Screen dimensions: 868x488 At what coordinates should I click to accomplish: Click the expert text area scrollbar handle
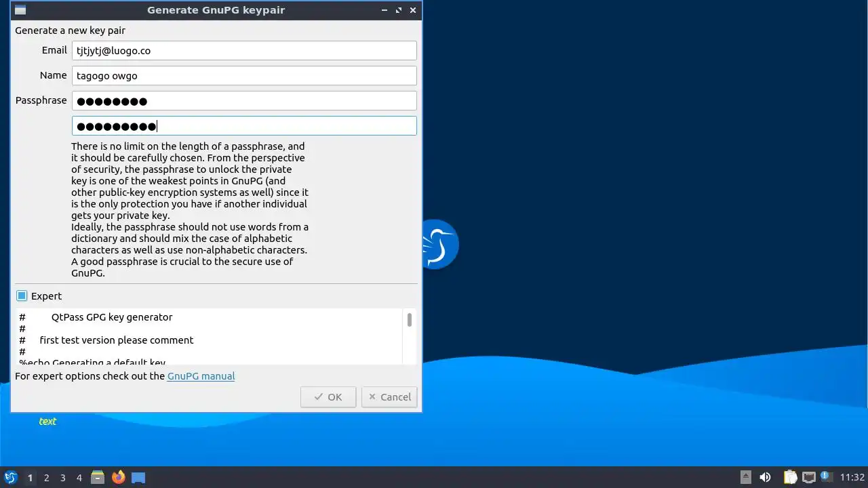click(x=410, y=320)
